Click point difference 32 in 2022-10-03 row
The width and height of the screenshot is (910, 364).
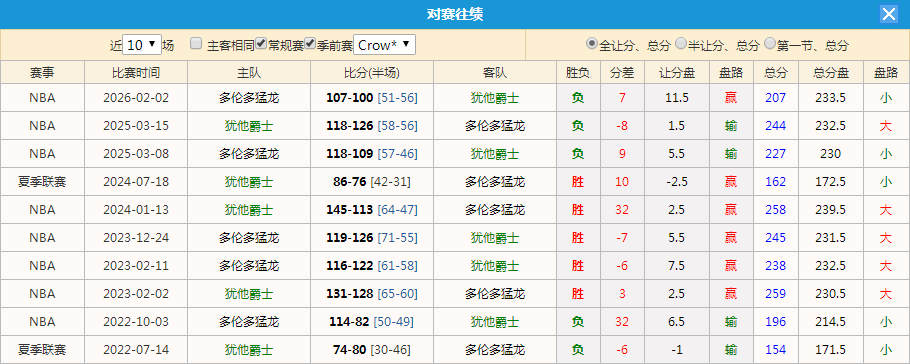click(x=622, y=322)
